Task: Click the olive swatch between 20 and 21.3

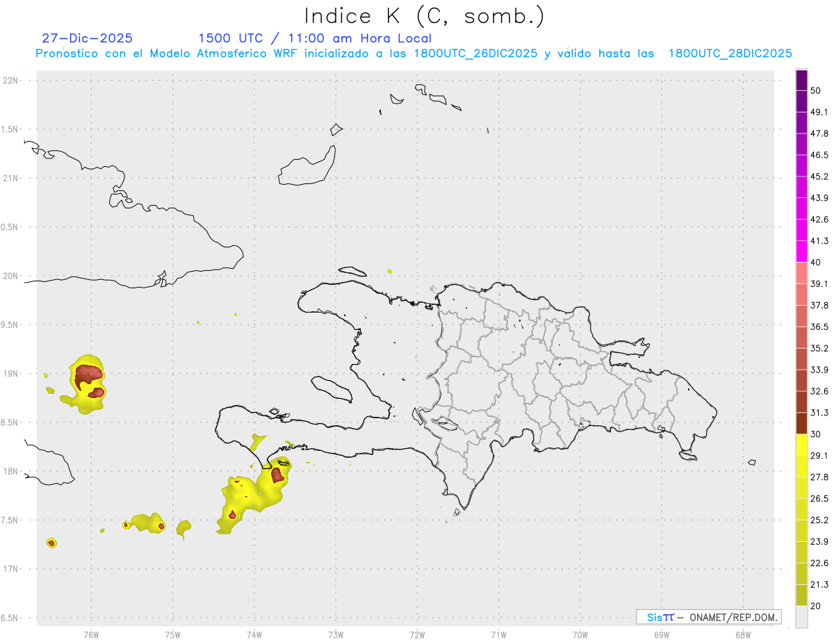Action: pos(801,595)
